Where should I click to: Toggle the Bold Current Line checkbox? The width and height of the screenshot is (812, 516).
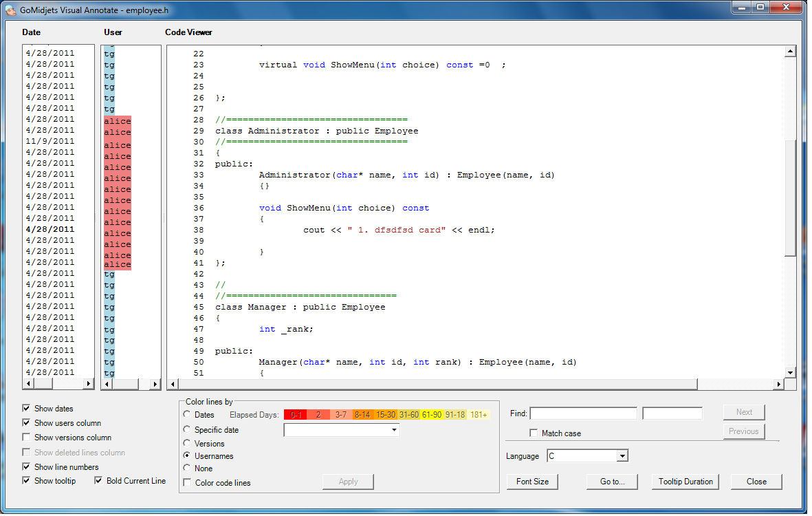coord(99,481)
